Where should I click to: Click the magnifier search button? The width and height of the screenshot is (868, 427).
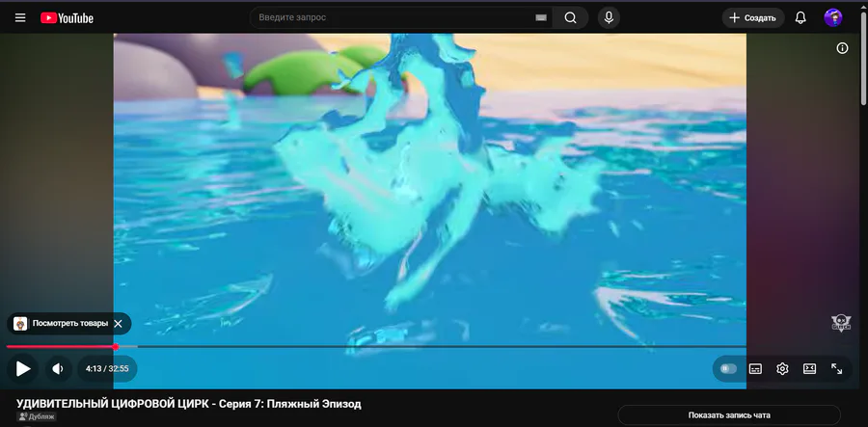570,17
